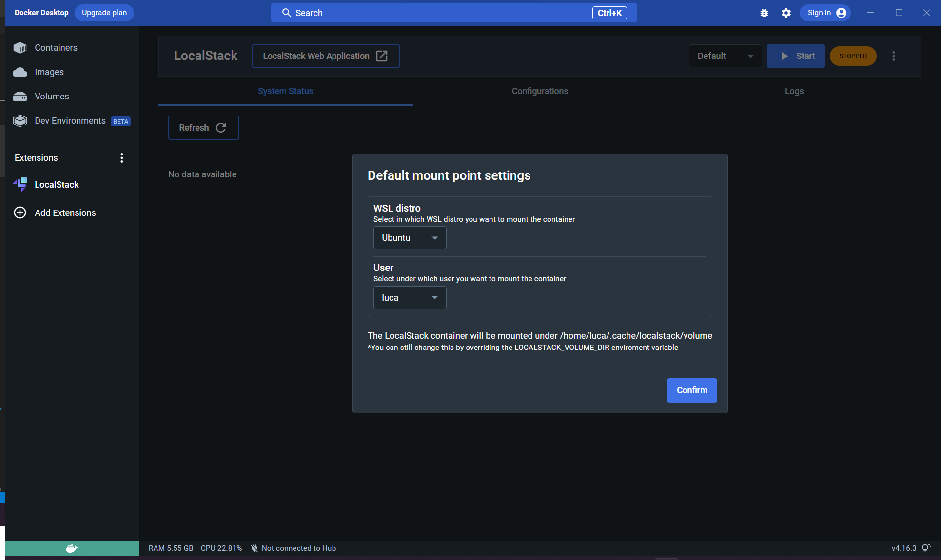941x560 pixels.
Task: Expand the WSL distro Ubuntu dropdown
Action: (410, 238)
